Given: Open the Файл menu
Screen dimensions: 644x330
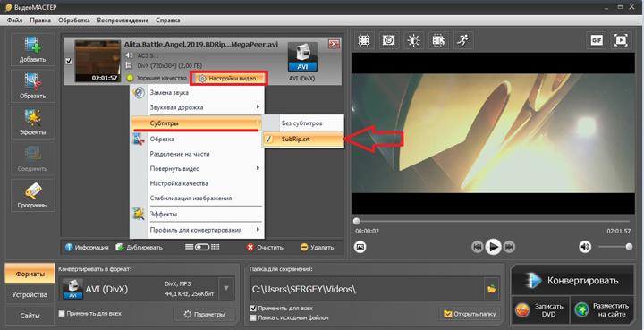Looking at the screenshot, I should [x=15, y=20].
